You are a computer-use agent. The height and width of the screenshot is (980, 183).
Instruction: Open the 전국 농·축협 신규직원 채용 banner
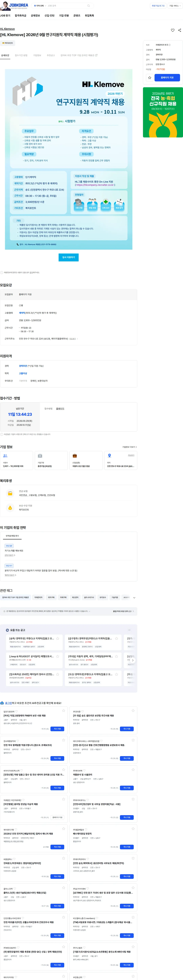coord(163,112)
